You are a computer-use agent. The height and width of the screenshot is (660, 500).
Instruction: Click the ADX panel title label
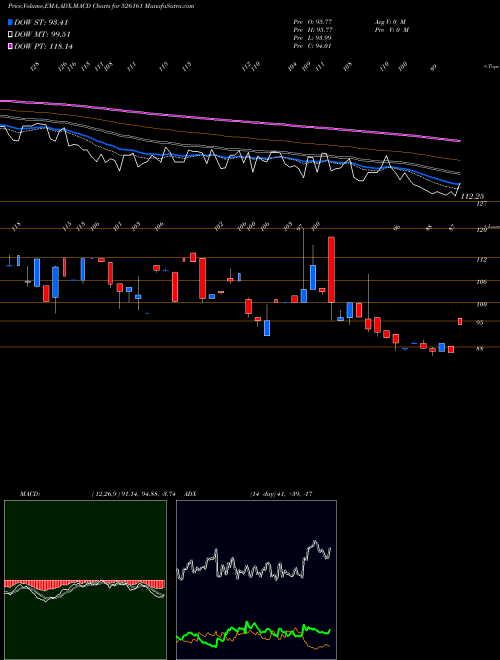pyautogui.click(x=191, y=494)
